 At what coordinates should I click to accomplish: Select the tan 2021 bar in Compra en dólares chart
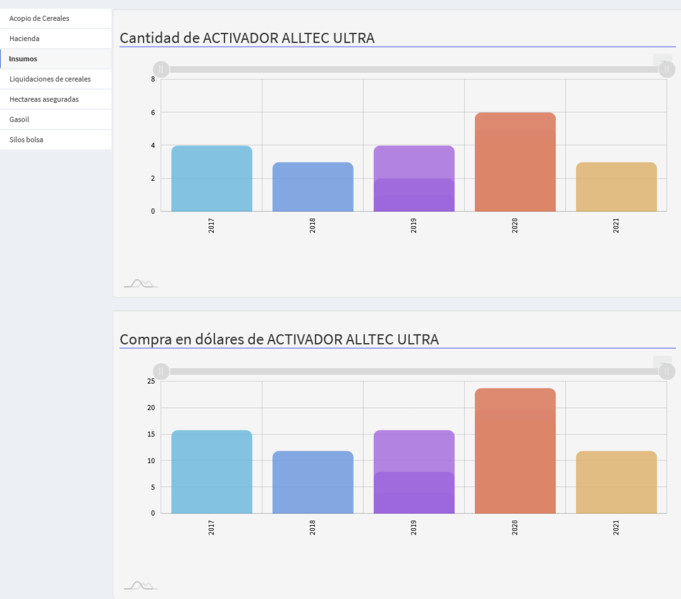click(616, 482)
